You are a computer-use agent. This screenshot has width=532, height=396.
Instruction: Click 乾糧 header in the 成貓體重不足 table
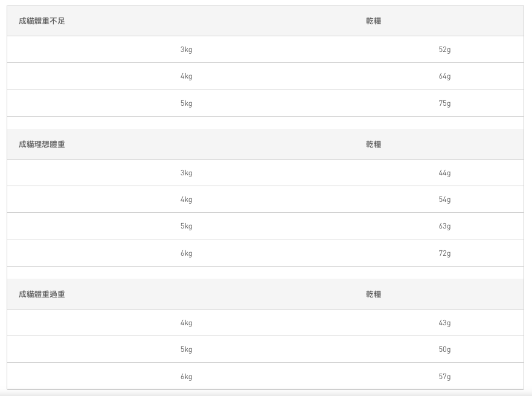(x=374, y=21)
